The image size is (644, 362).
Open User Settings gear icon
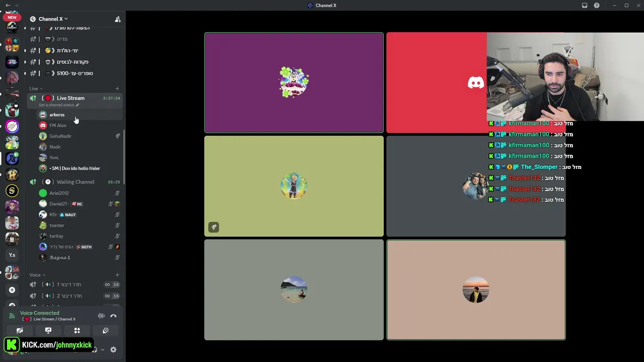click(113, 349)
